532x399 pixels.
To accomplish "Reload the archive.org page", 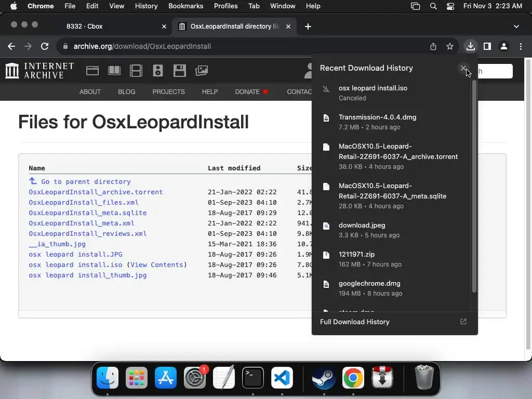I will click(45, 46).
